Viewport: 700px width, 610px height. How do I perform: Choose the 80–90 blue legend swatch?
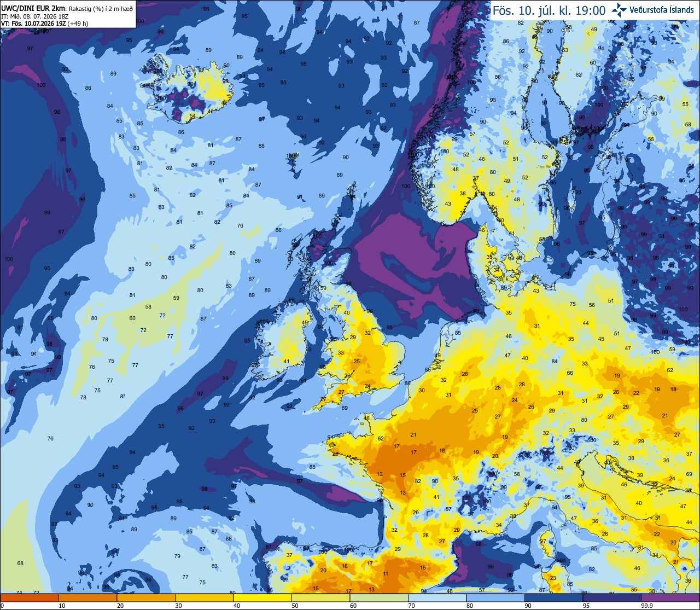coord(495,597)
